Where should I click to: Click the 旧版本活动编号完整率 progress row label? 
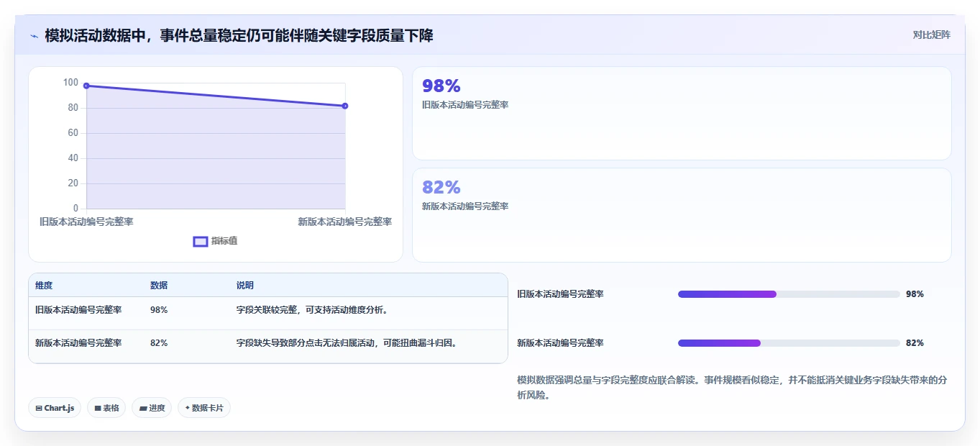pyautogui.click(x=560, y=294)
